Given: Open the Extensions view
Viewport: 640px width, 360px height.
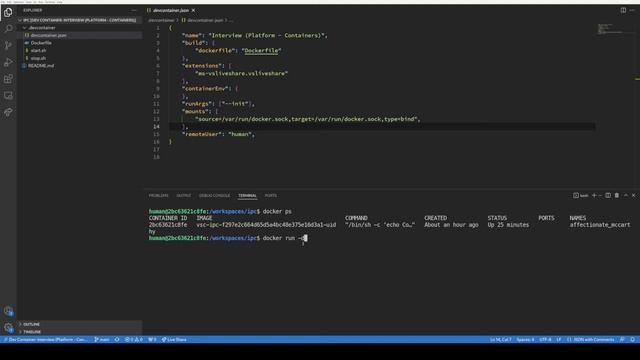Looking at the screenshot, I should coord(8,79).
